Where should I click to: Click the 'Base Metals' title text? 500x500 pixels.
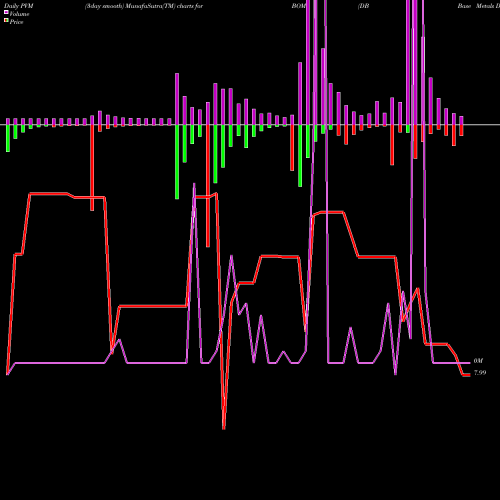pyautogui.click(x=475, y=6)
